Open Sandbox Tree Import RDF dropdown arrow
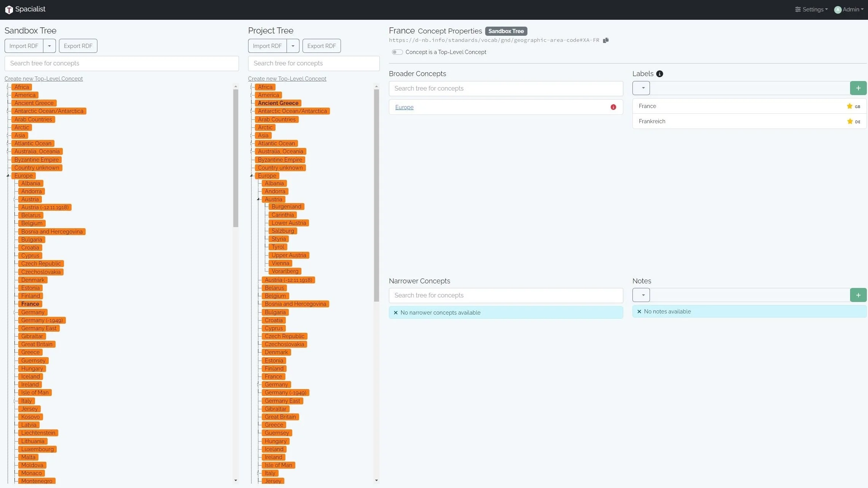 49,46
